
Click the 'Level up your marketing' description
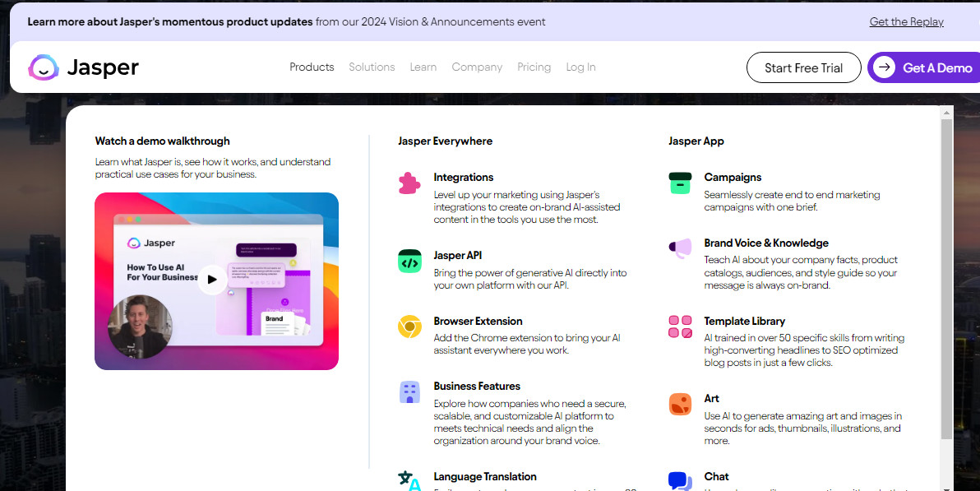527,207
